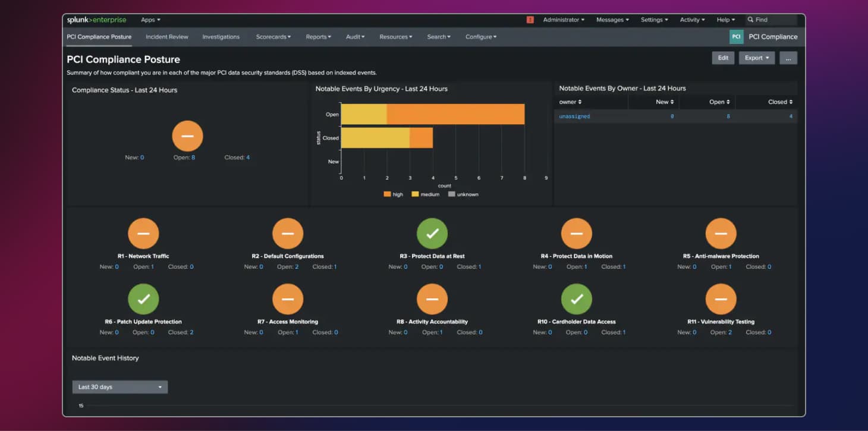Click the red alert icon in the top bar

point(530,19)
